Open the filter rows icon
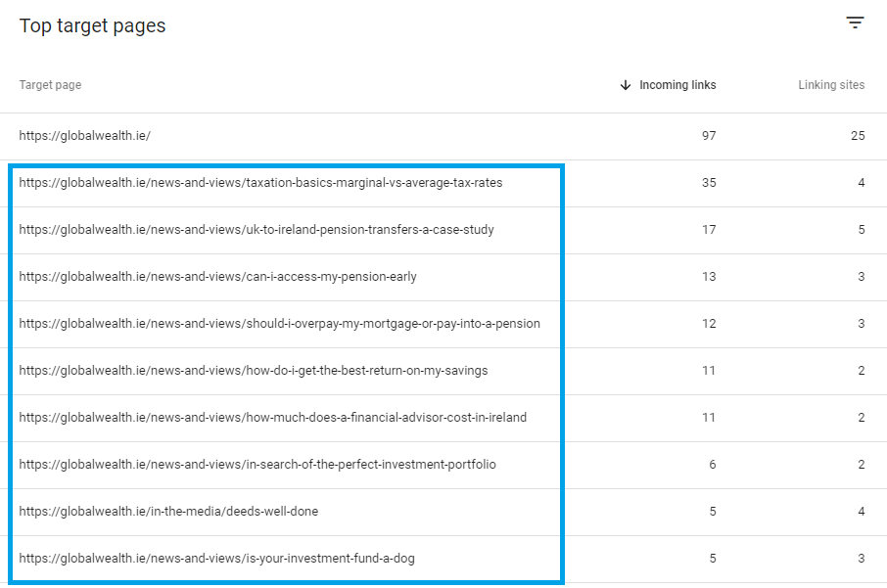The image size is (887, 588). click(x=855, y=23)
